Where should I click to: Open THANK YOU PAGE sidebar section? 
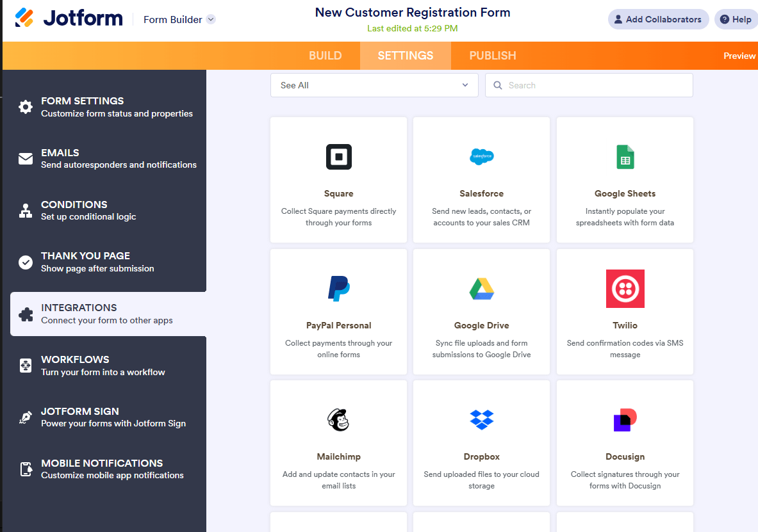[108, 262]
